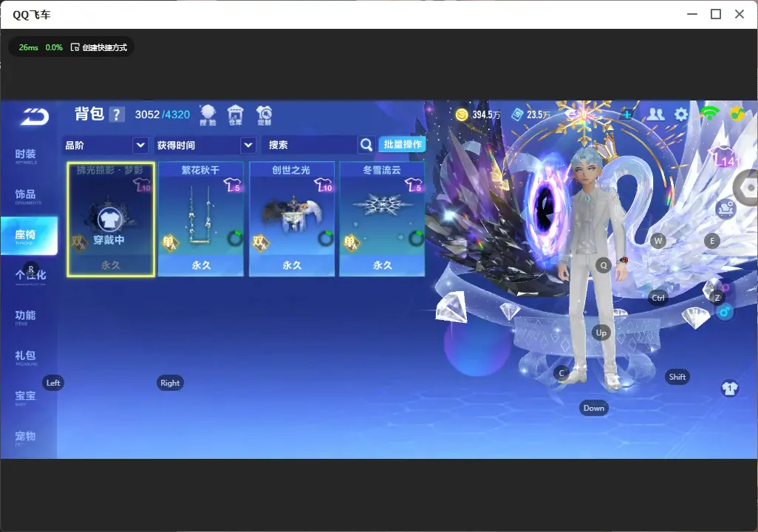Click the Up key overlay button

601,332
